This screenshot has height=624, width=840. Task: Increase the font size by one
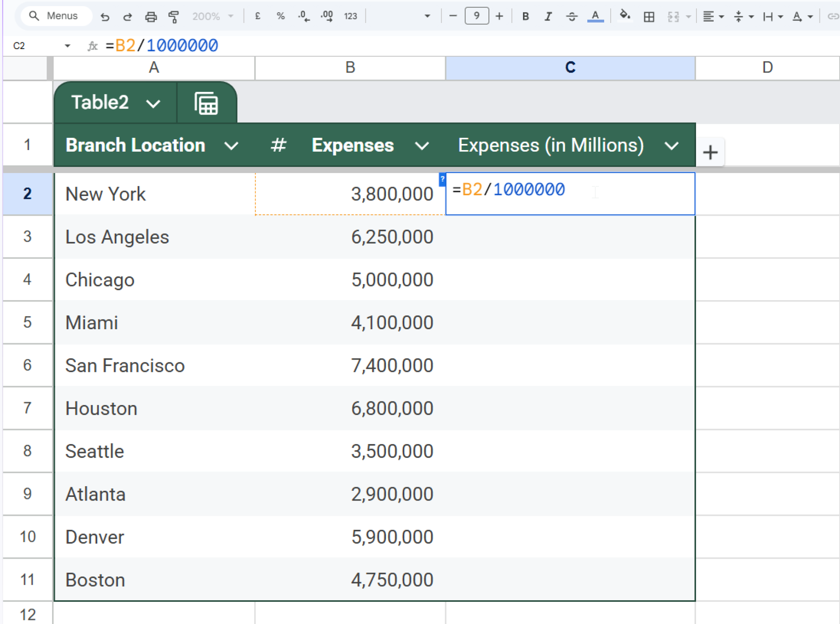tap(499, 16)
